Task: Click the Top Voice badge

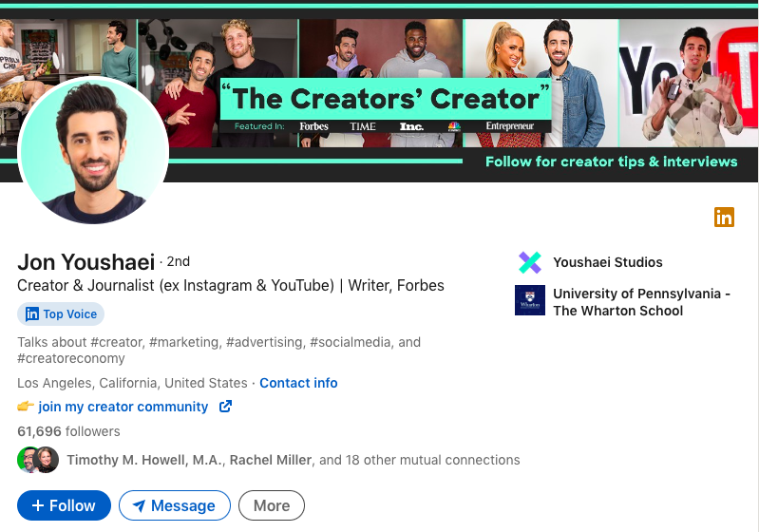Action: coord(61,314)
